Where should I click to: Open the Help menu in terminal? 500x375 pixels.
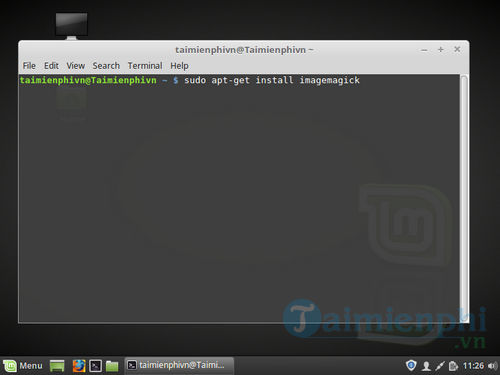(x=179, y=66)
